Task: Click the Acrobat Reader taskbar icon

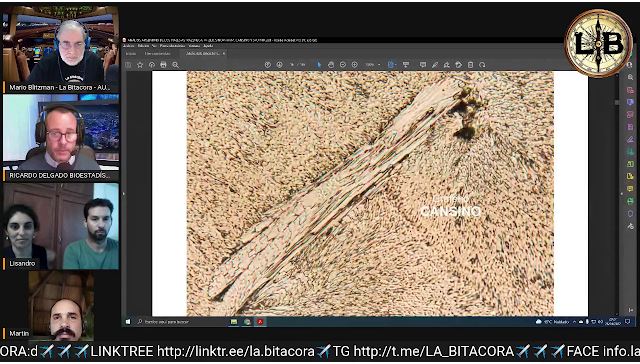Action: (x=260, y=322)
